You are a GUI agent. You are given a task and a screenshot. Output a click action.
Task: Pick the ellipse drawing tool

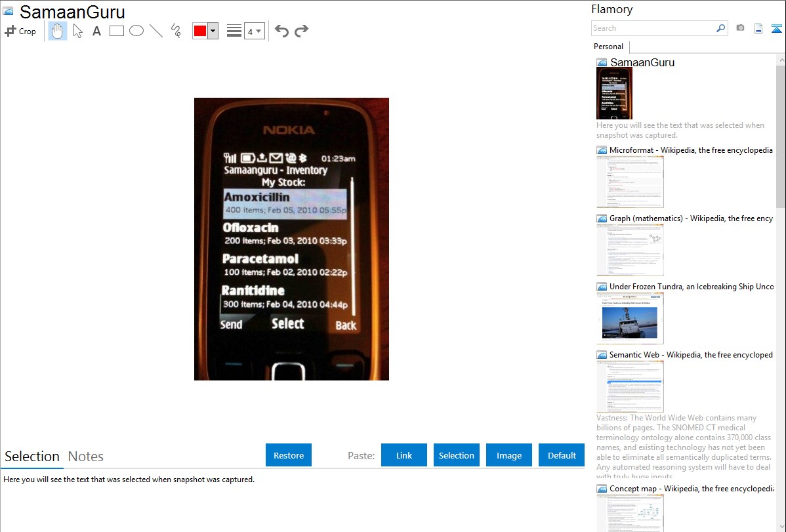pos(136,31)
